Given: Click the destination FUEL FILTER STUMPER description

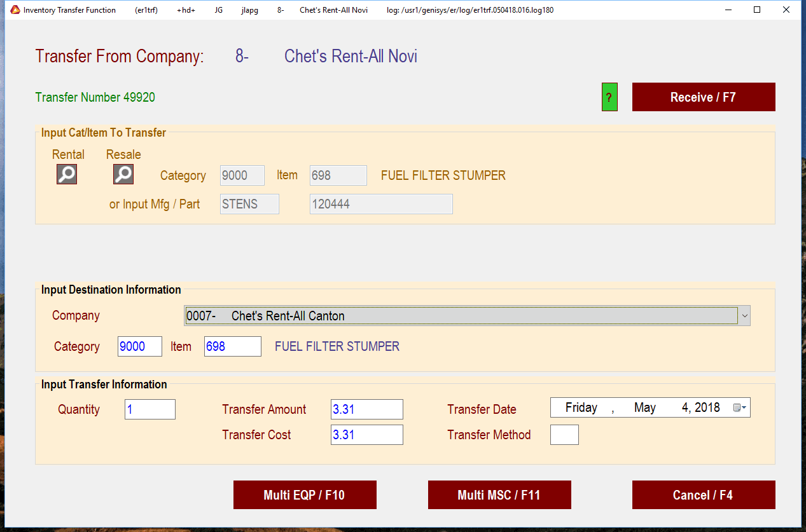Looking at the screenshot, I should pyautogui.click(x=337, y=346).
